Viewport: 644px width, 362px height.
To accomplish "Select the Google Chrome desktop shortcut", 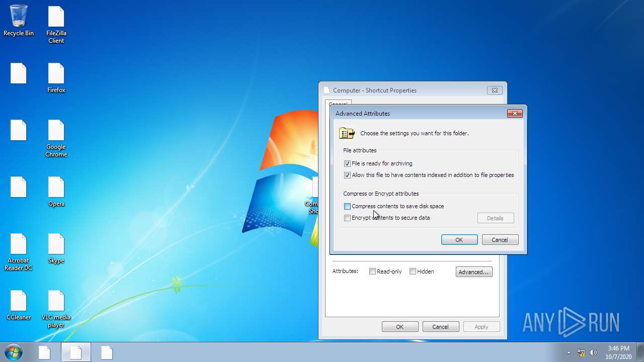I will pos(56,138).
